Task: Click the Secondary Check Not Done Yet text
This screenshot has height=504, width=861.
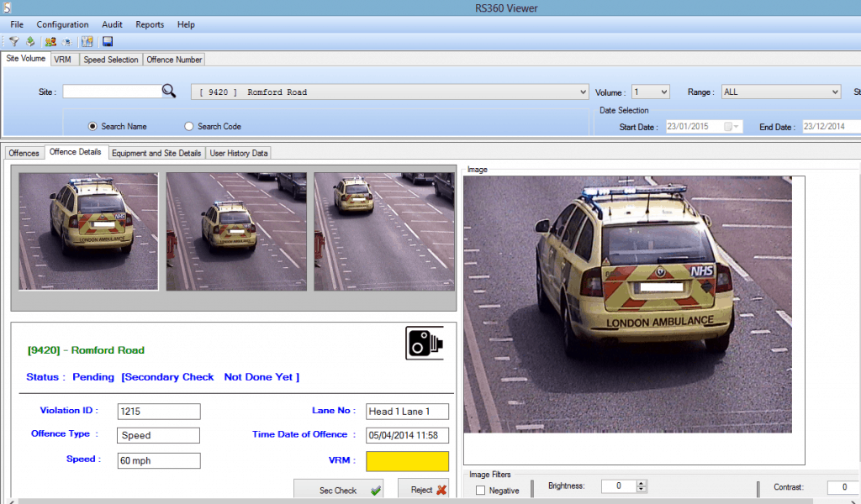Action: point(210,377)
